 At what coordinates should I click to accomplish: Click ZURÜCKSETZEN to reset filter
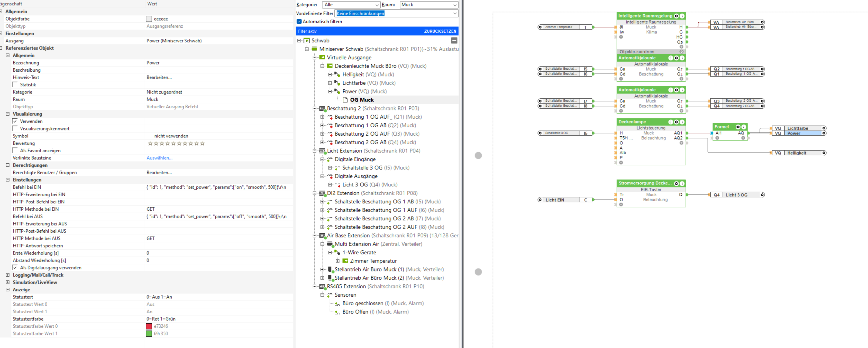(440, 31)
